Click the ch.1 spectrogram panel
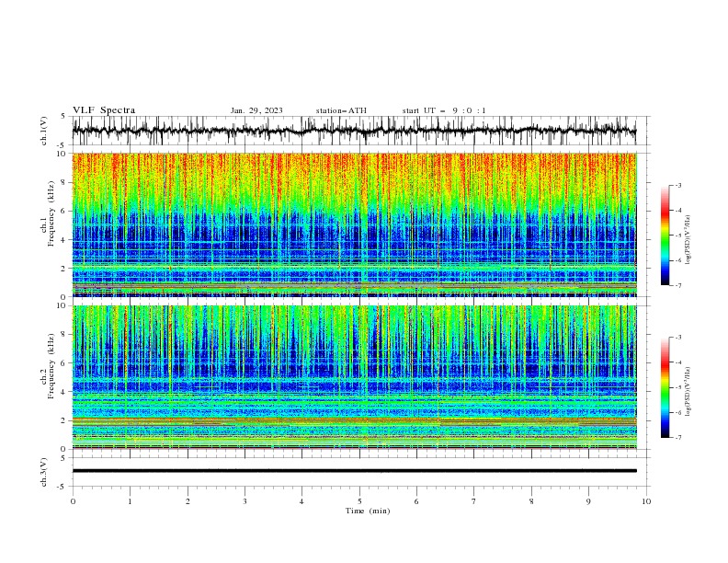728x563 pixels. [x=354, y=224]
